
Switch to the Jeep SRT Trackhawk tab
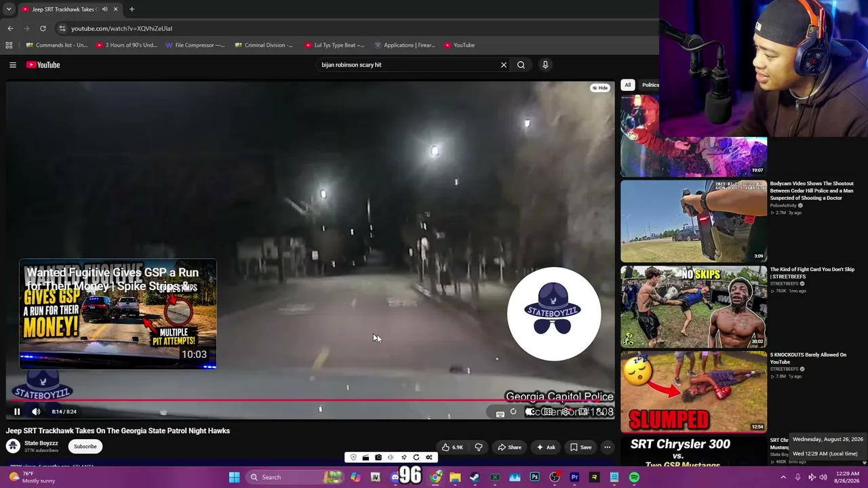pos(70,9)
